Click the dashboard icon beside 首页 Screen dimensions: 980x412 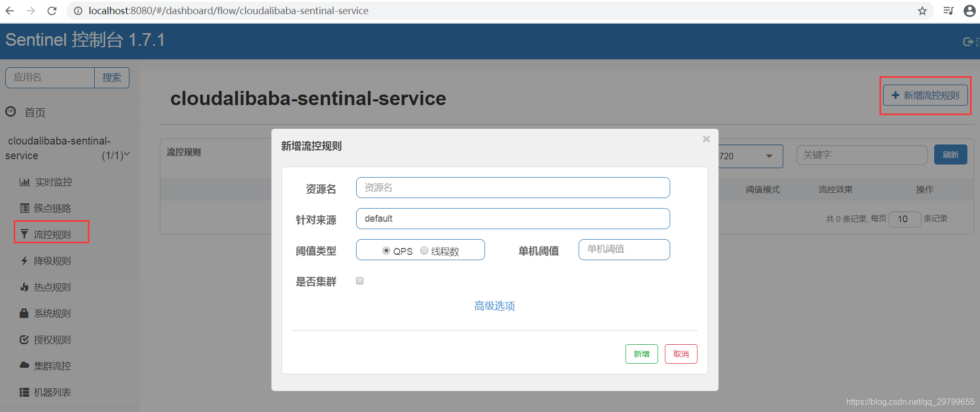tap(11, 111)
